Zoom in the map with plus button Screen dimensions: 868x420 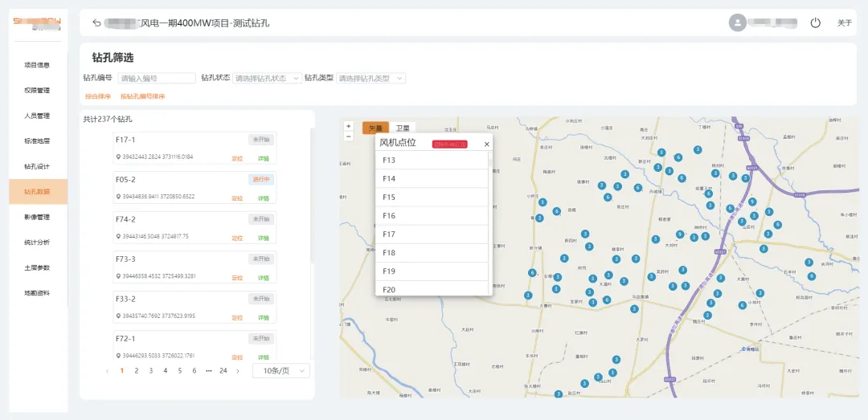[x=348, y=125]
